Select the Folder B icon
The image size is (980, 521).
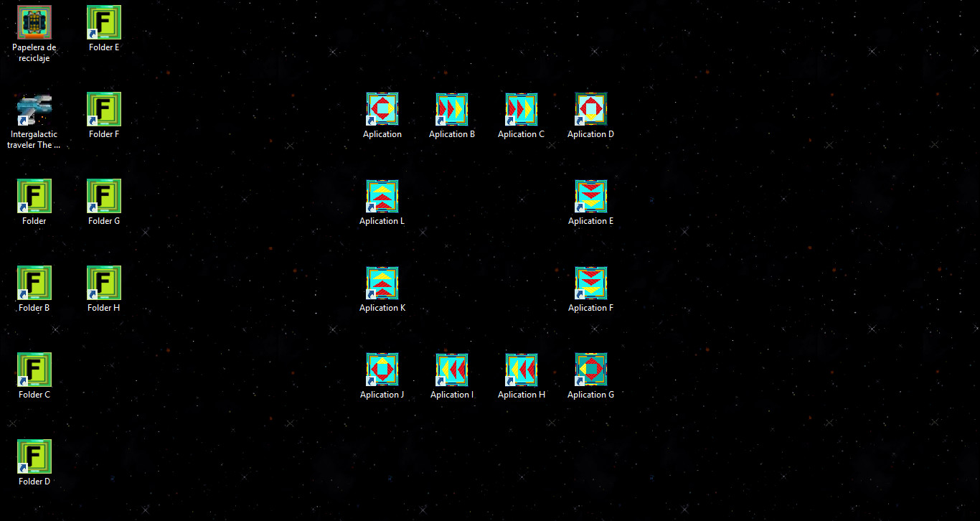tap(34, 283)
